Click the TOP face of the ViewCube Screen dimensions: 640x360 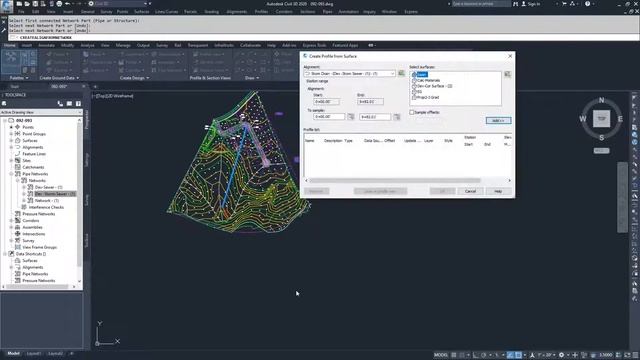601,118
